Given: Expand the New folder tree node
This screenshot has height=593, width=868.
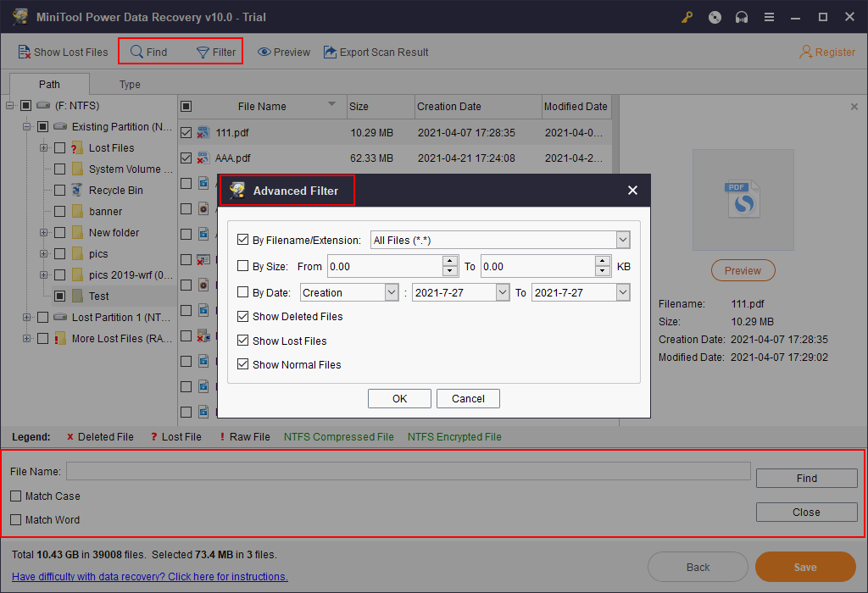Looking at the screenshot, I should click(44, 232).
